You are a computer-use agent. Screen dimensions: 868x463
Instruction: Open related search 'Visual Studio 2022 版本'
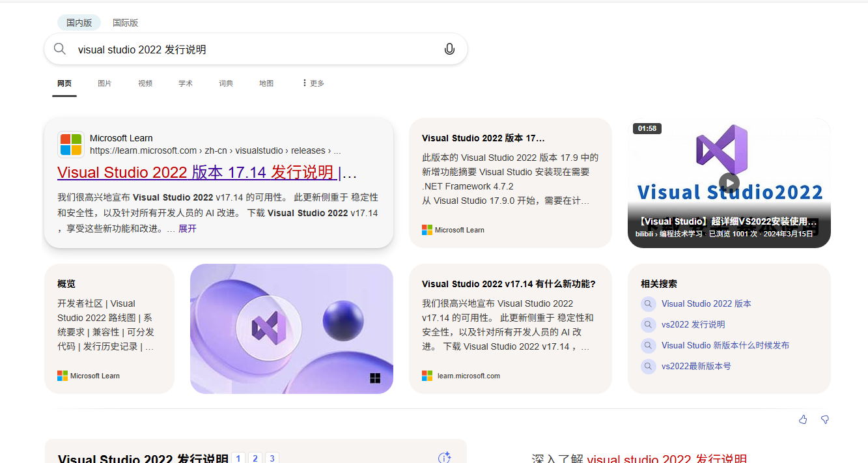pyautogui.click(x=707, y=303)
